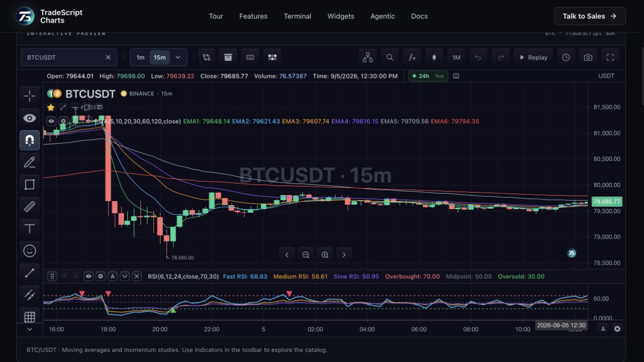Select the parallel channel tool
Screen dimensions: 644x362
tap(30, 295)
